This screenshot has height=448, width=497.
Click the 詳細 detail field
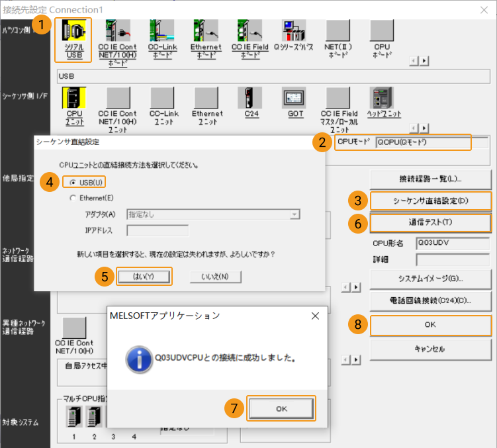pos(453,259)
